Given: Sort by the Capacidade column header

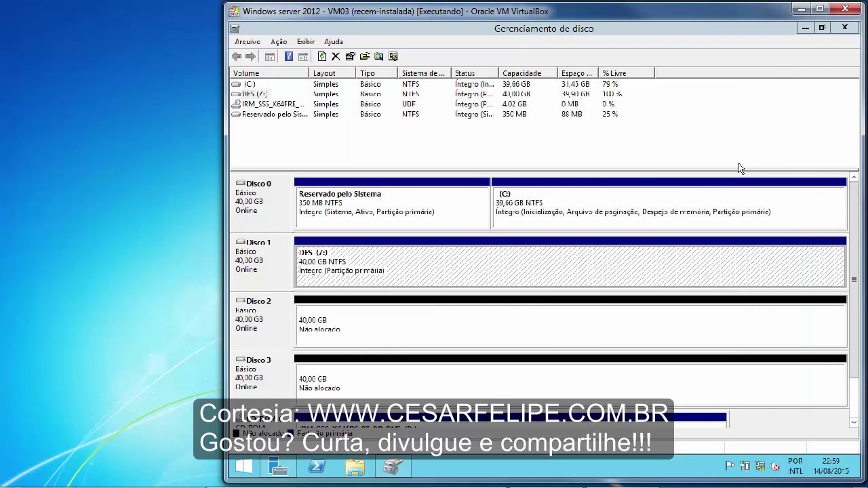Looking at the screenshot, I should [528, 73].
